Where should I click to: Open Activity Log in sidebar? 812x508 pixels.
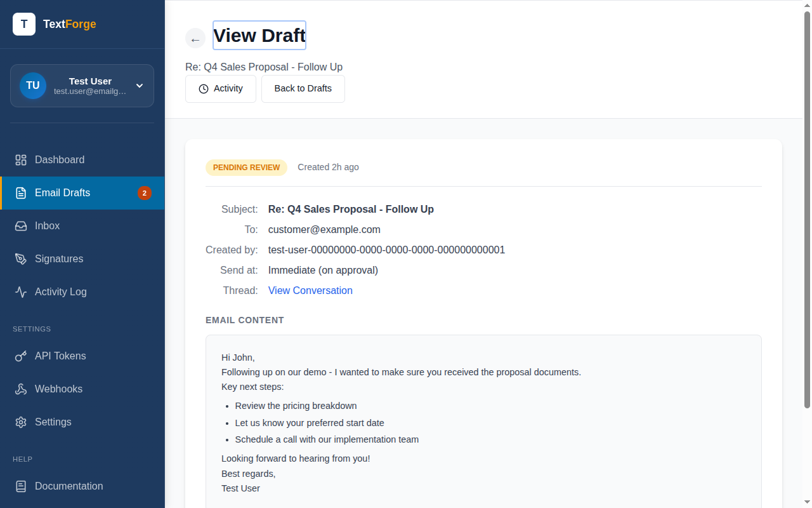(82, 292)
